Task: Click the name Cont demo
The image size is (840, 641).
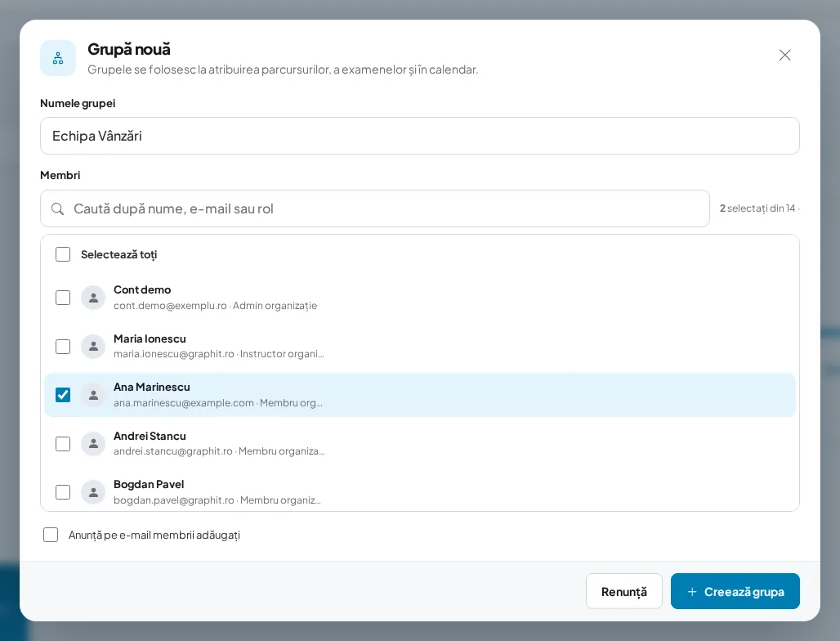Action: pos(142,290)
